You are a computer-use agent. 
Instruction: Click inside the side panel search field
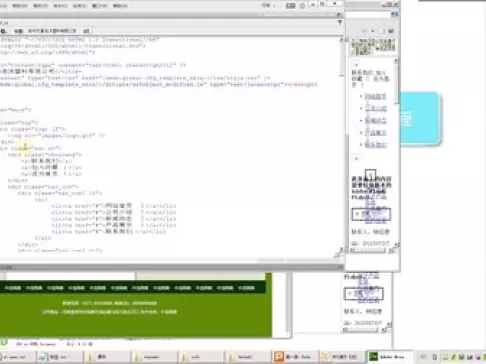(368, 14)
